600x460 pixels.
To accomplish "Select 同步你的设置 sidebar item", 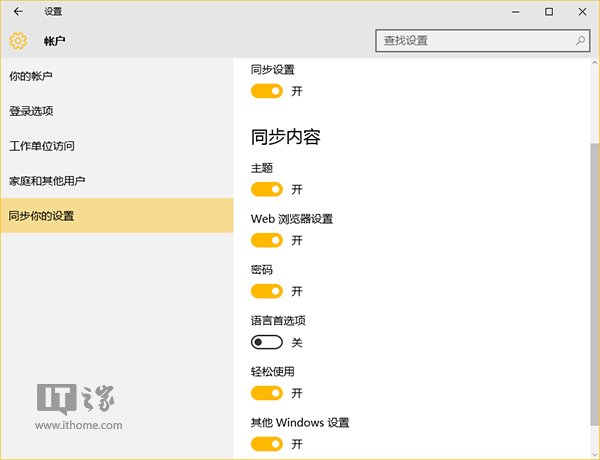I will coord(42,216).
